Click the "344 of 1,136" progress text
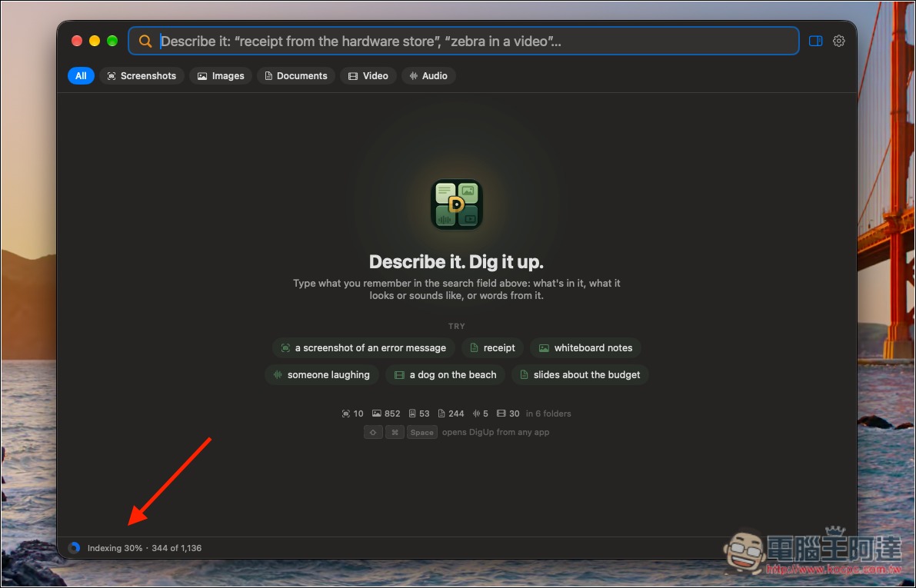The width and height of the screenshot is (916, 588). (176, 548)
